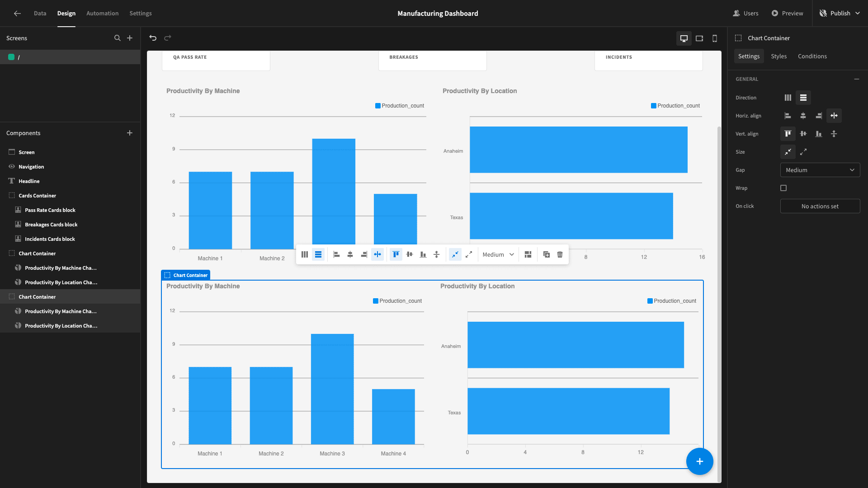Collapse the General section

857,79
